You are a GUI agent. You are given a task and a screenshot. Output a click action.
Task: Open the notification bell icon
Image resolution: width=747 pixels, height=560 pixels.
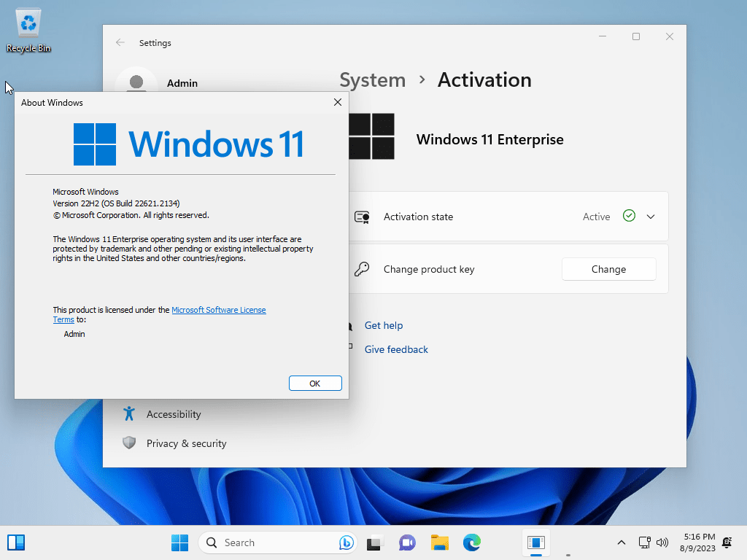[727, 542]
